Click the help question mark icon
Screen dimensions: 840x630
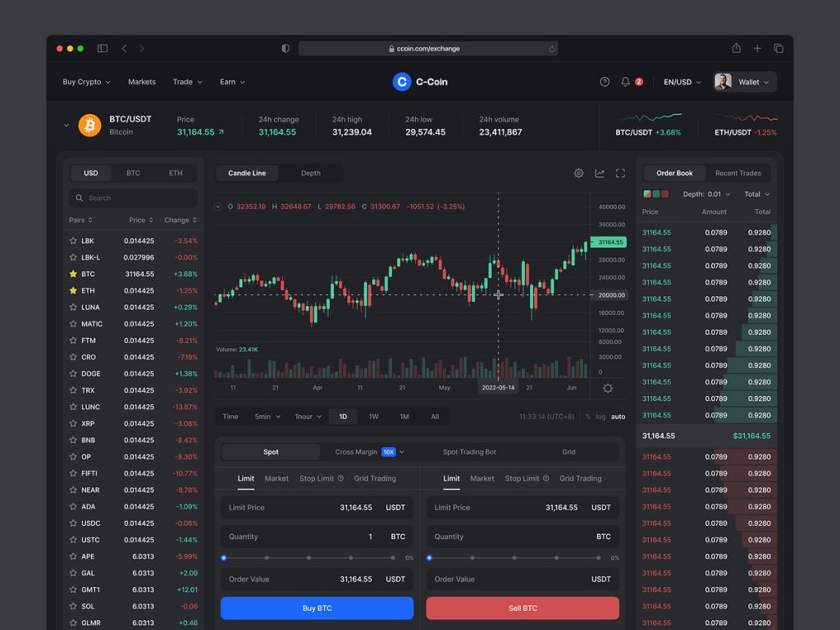(x=605, y=82)
